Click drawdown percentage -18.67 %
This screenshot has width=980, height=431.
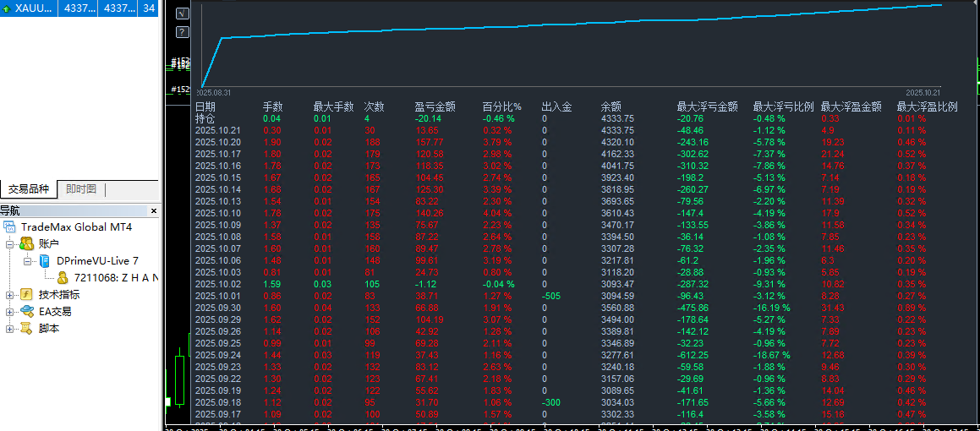tap(772, 354)
